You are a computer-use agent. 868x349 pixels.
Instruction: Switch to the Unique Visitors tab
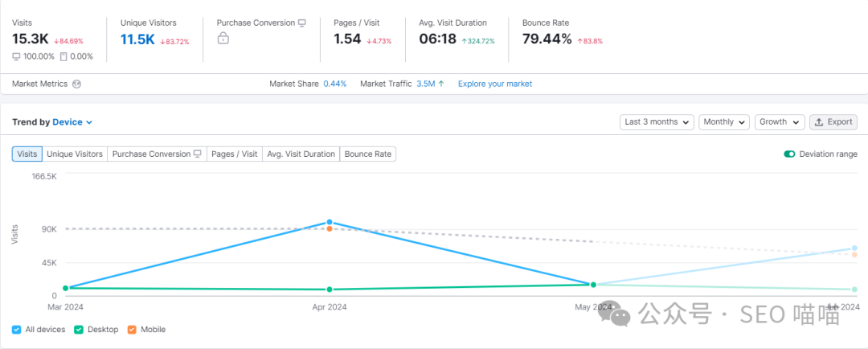(x=75, y=154)
